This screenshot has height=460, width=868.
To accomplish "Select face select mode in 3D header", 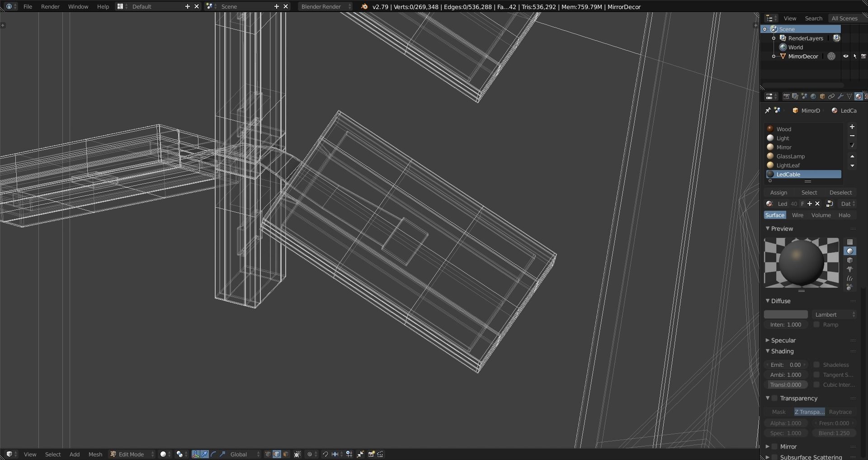I will click(x=286, y=454).
